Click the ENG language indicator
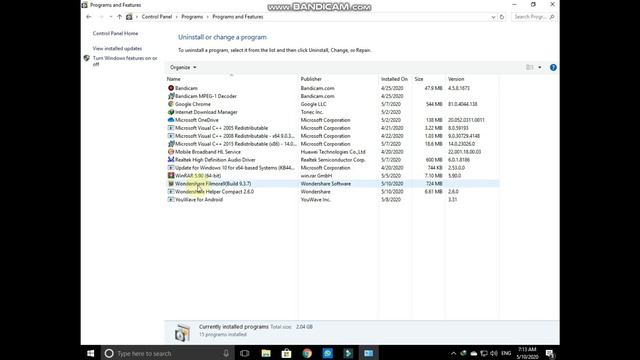640x360 pixels. (x=506, y=353)
